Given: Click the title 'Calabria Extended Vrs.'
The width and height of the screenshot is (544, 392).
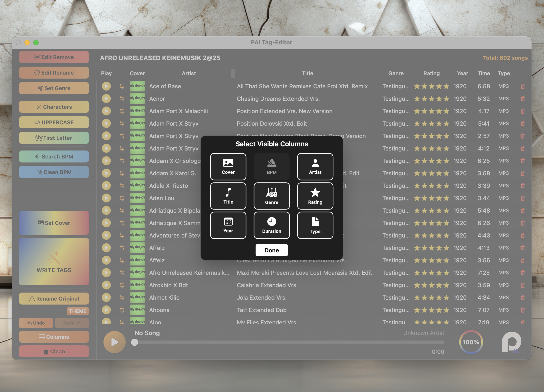Looking at the screenshot, I should (267, 285).
